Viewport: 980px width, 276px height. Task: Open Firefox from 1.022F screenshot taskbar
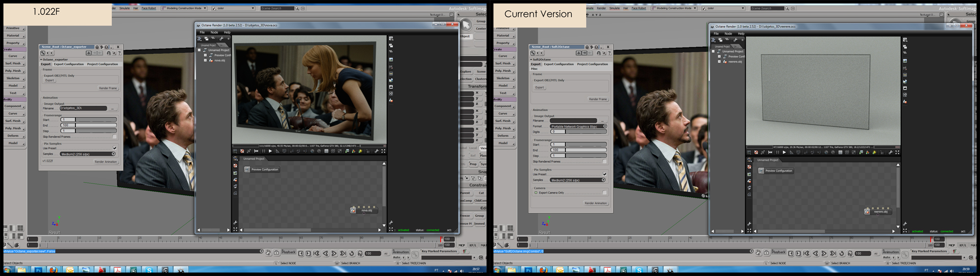[53, 270]
